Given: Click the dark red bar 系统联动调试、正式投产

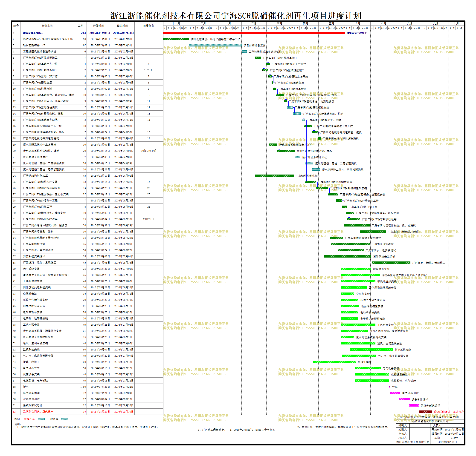Looking at the screenshot, I should tap(425, 412).
